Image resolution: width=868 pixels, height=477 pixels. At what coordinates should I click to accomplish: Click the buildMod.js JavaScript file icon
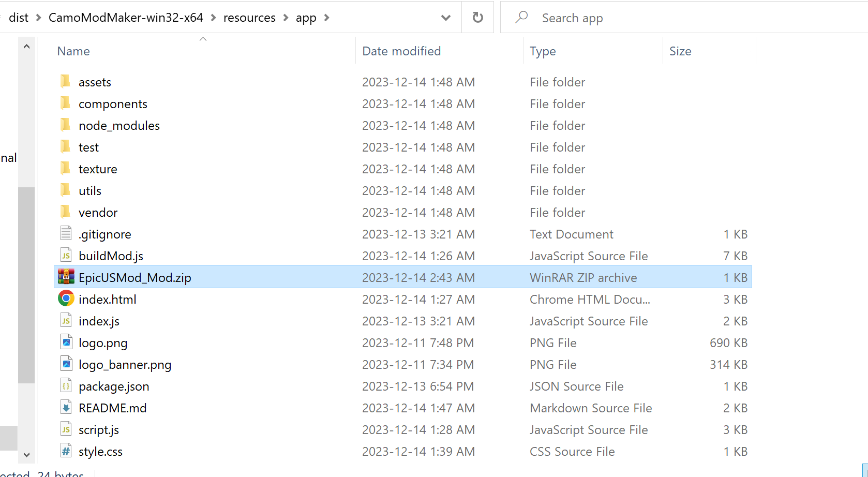pos(66,256)
